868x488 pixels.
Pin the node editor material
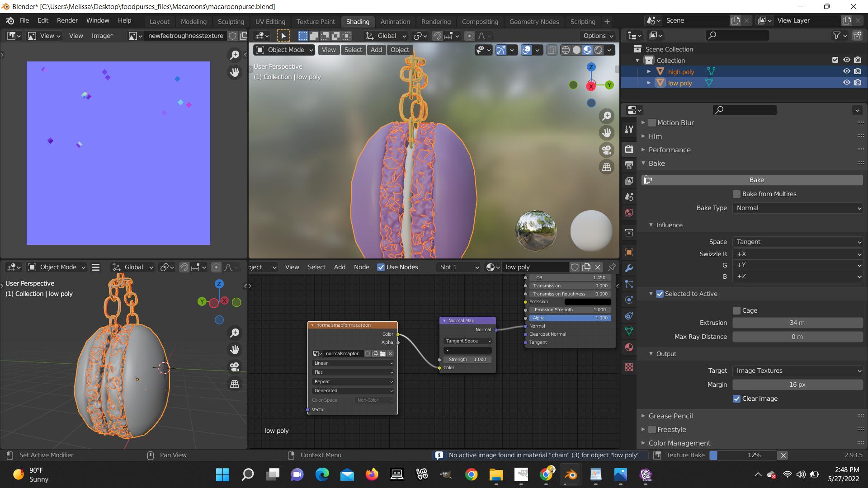(x=612, y=267)
